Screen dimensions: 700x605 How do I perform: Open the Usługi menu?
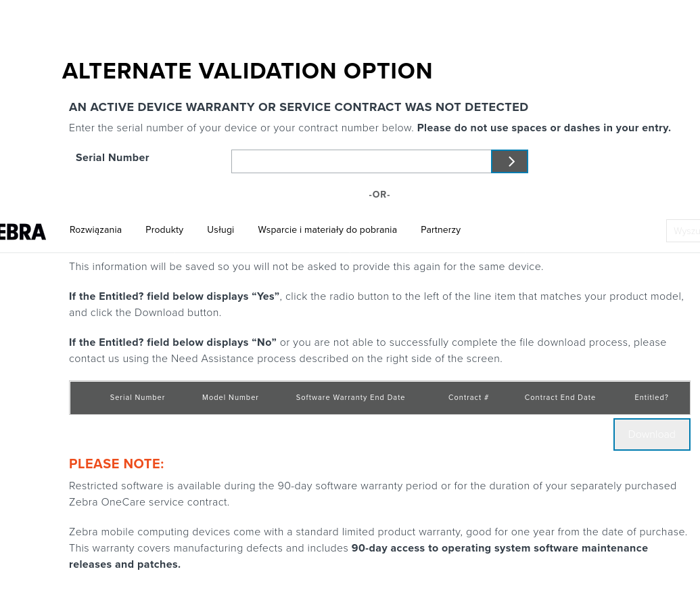coord(220,230)
